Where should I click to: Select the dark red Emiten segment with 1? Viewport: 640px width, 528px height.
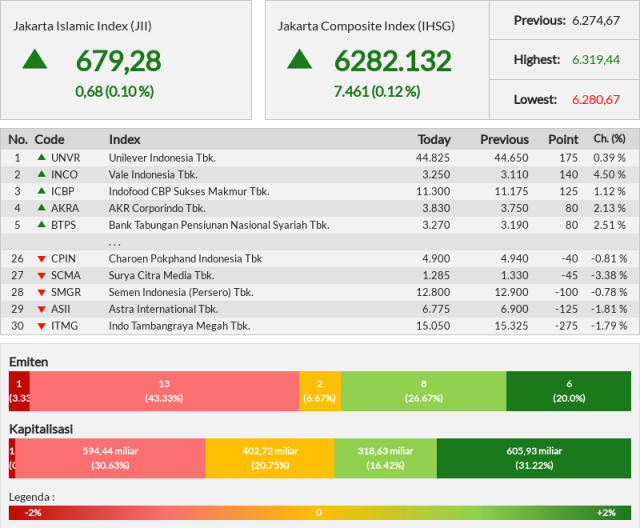[19, 391]
